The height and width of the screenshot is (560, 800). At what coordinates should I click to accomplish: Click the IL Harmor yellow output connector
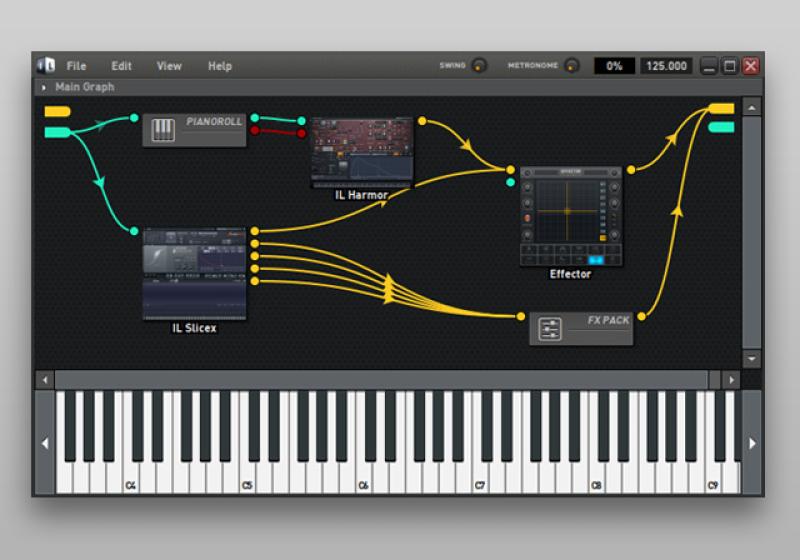pyautogui.click(x=422, y=121)
